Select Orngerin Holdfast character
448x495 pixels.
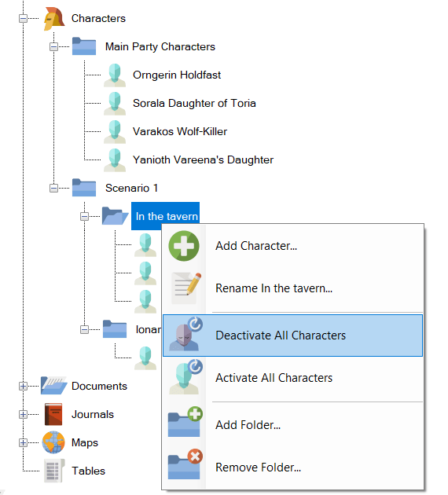pos(177,75)
